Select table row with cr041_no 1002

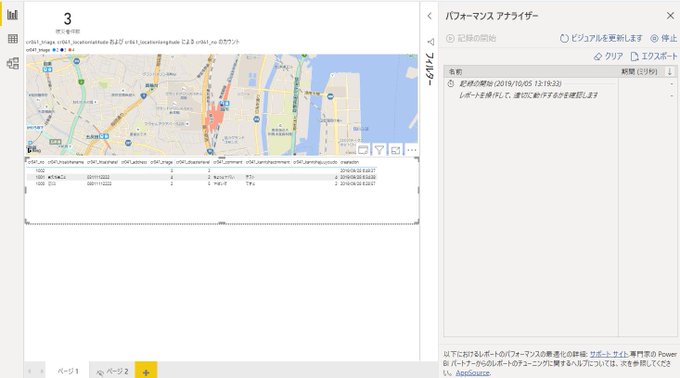point(202,171)
